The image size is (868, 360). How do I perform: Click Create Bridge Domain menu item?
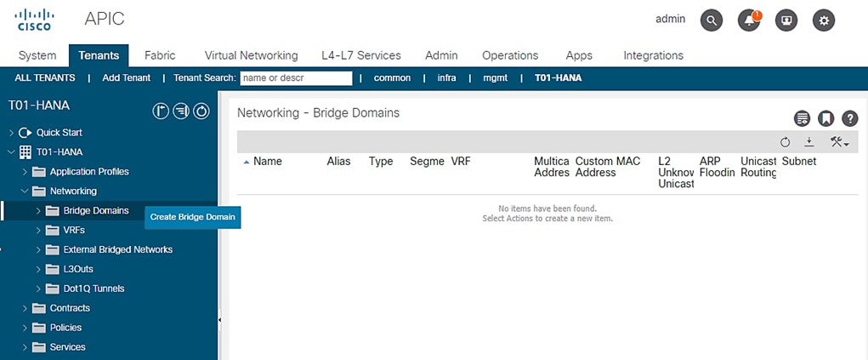(192, 217)
